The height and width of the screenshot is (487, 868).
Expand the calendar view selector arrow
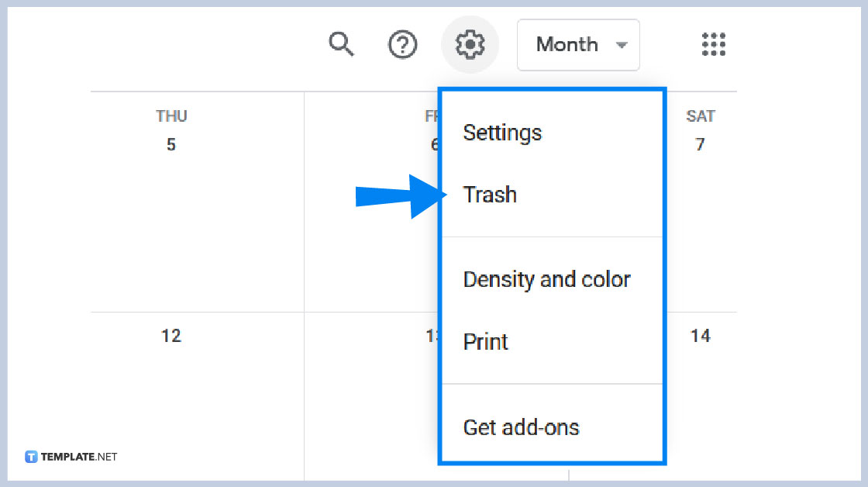[622, 45]
